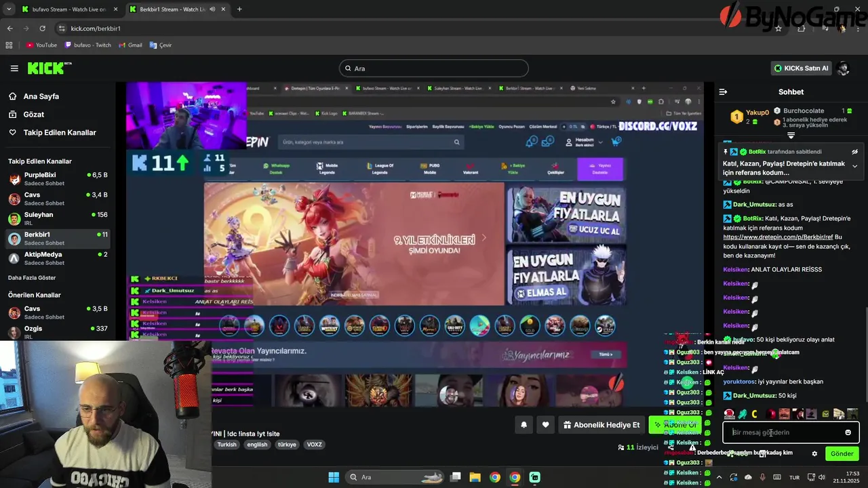Select the VOXZ tag
Viewport: 868px width, 488px height.
(314, 445)
